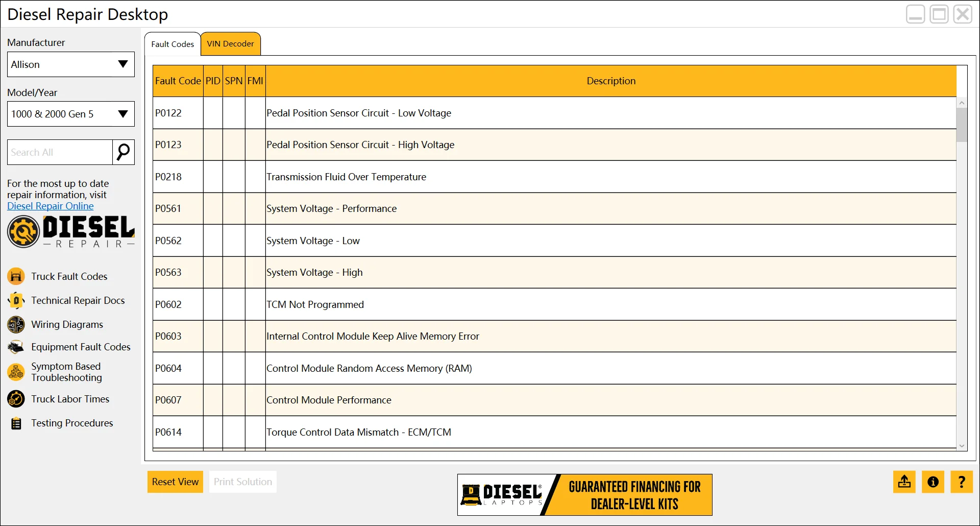Screen dimensions: 980x526
Task: Open the Truck Fault Codes icon
Action: 16,276
